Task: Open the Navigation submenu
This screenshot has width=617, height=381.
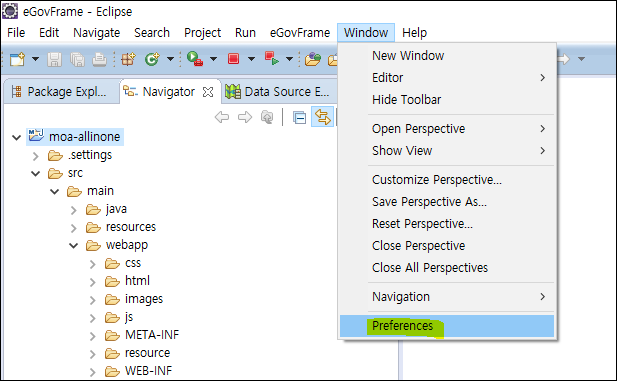Action: coord(447,297)
